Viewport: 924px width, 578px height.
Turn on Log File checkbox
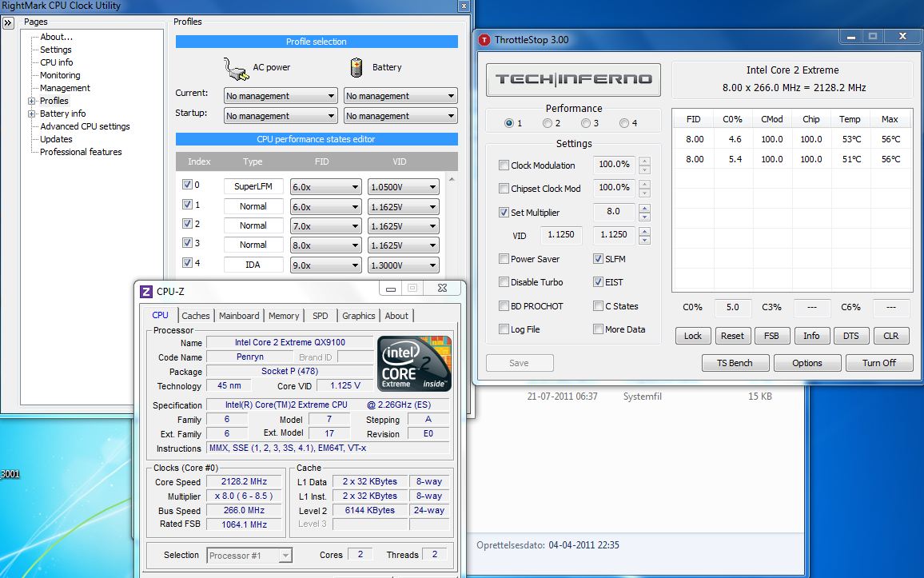point(504,329)
